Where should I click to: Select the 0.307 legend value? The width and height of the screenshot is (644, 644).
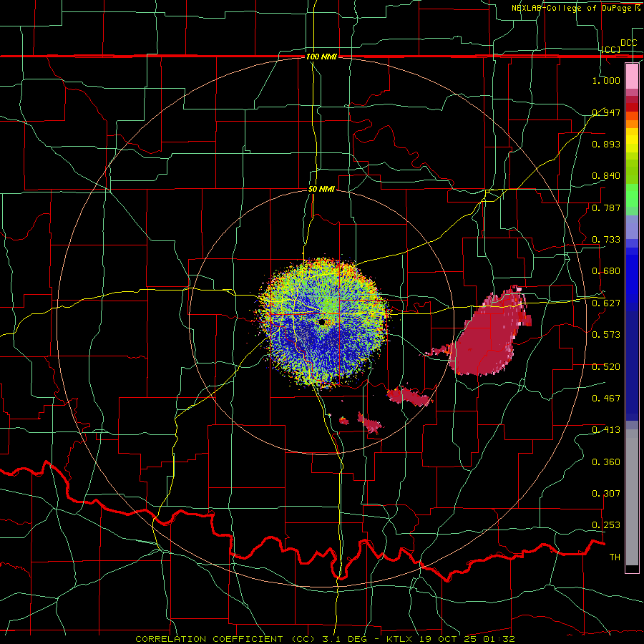pyautogui.click(x=606, y=493)
